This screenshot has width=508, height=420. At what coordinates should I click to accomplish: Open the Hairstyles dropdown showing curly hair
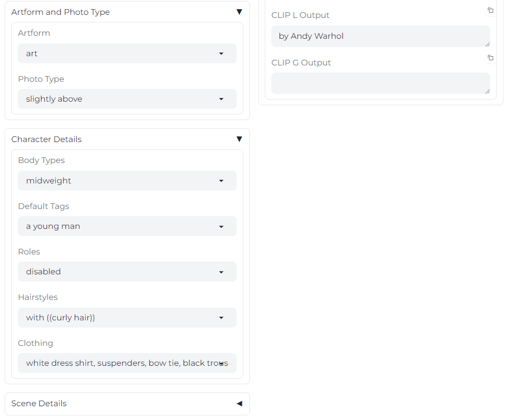click(127, 318)
